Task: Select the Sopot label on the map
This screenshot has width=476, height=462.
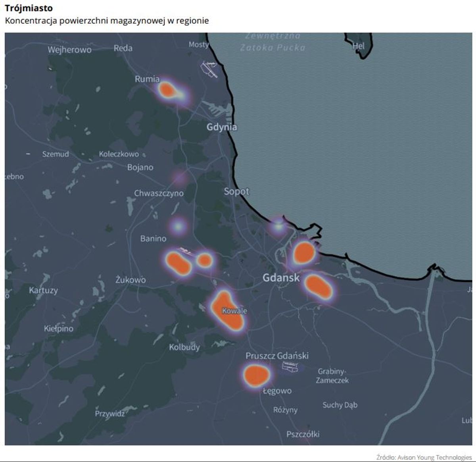Action: [x=236, y=191]
